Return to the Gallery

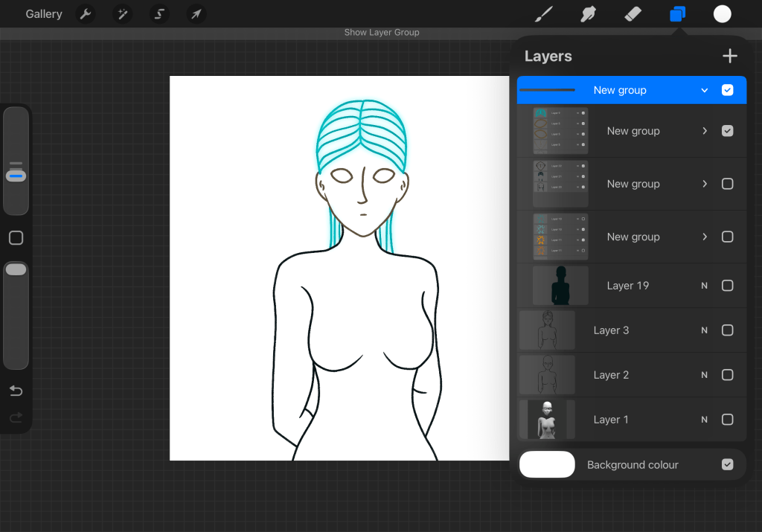coord(43,14)
